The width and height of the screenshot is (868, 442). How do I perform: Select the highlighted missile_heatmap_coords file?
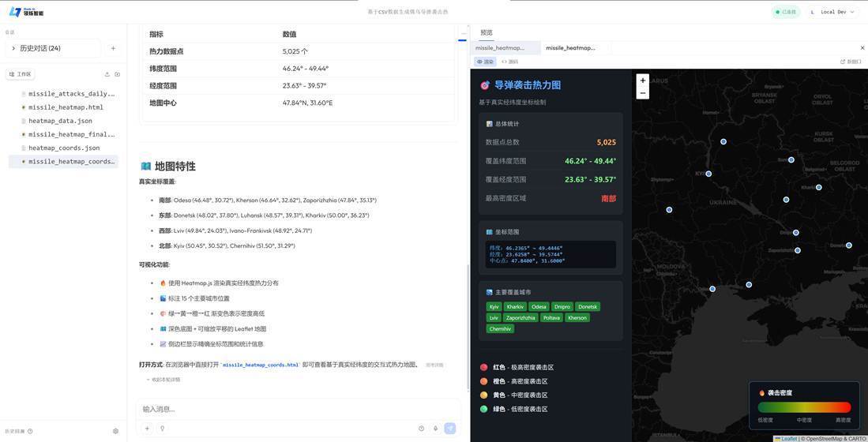pyautogui.click(x=64, y=162)
